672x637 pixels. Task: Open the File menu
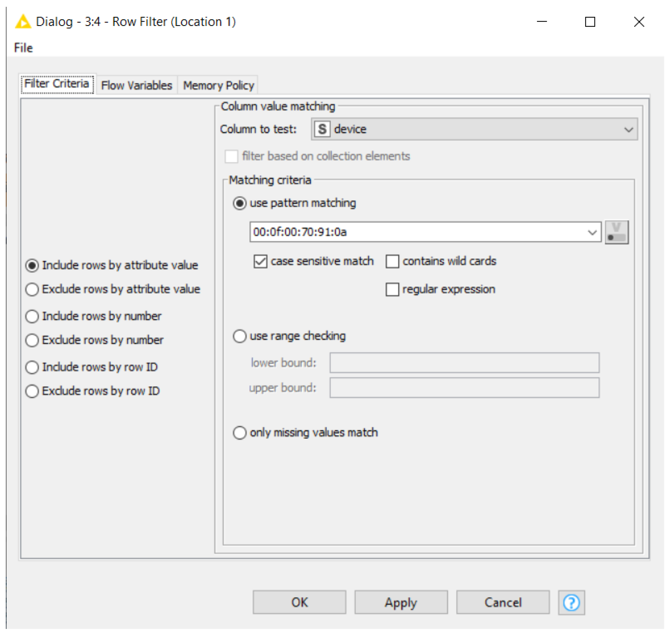coord(23,48)
